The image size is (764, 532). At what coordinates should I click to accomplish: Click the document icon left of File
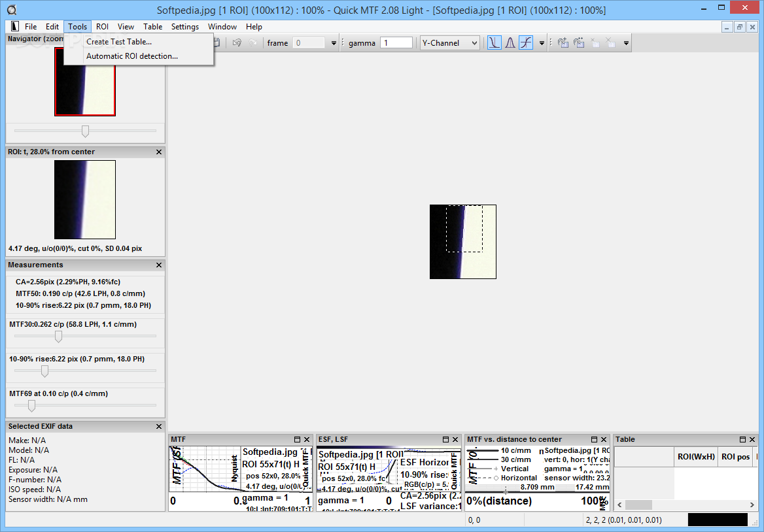(x=14, y=27)
